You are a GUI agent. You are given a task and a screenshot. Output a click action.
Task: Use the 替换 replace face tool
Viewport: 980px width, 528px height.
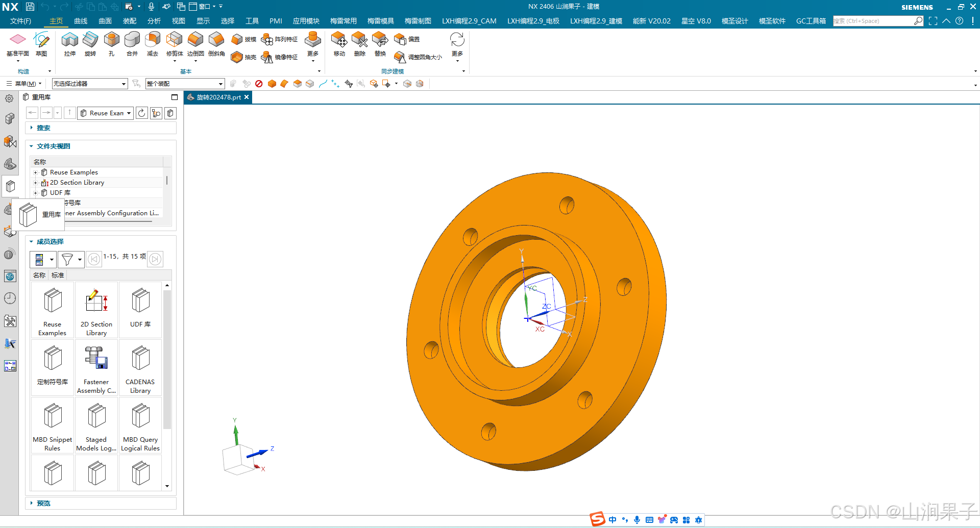tap(380, 44)
